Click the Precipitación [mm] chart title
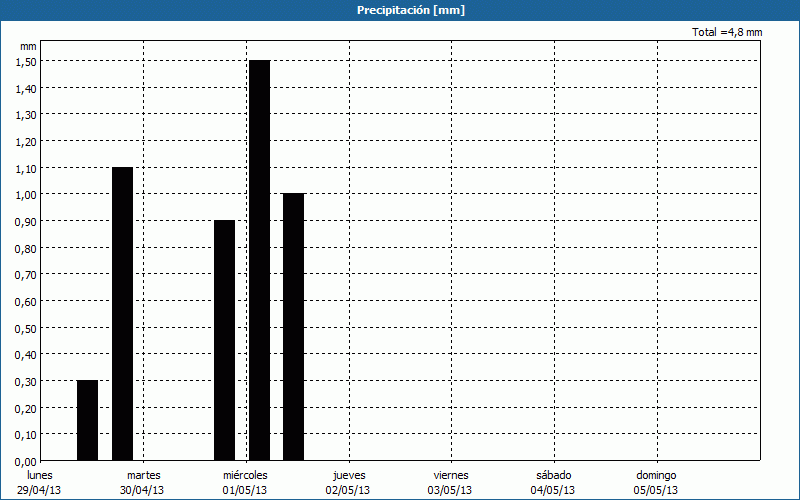Image resolution: width=800 pixels, height=500 pixels. (410, 10)
